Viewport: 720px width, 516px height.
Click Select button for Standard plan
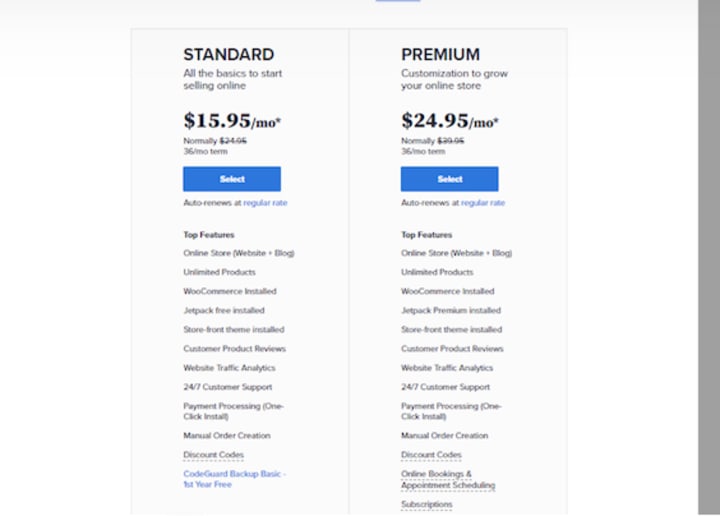pyautogui.click(x=231, y=179)
